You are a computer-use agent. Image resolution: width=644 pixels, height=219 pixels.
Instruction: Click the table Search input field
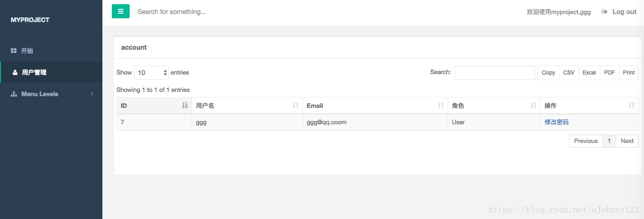pos(495,73)
